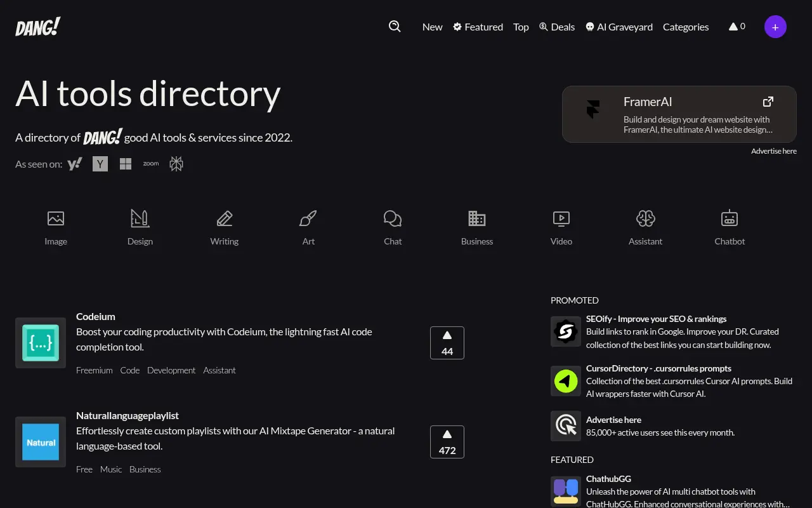812x508 pixels.
Task: Open the Video category icon
Action: pyautogui.click(x=561, y=219)
